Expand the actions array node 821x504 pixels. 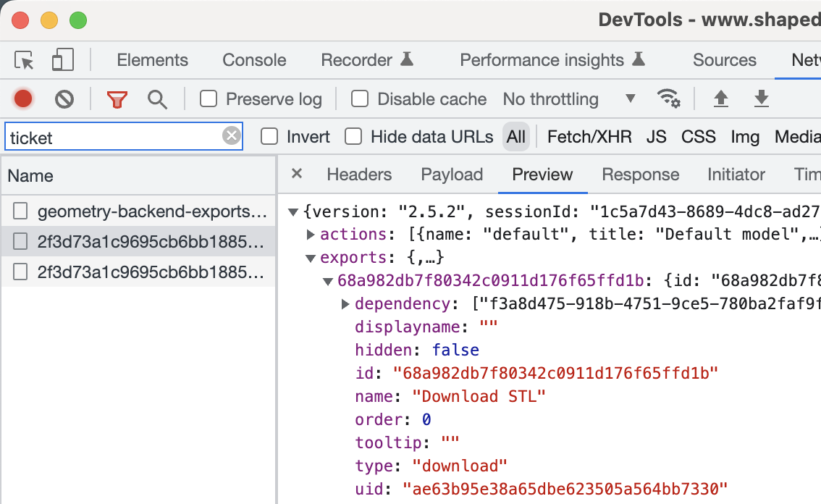click(x=311, y=234)
